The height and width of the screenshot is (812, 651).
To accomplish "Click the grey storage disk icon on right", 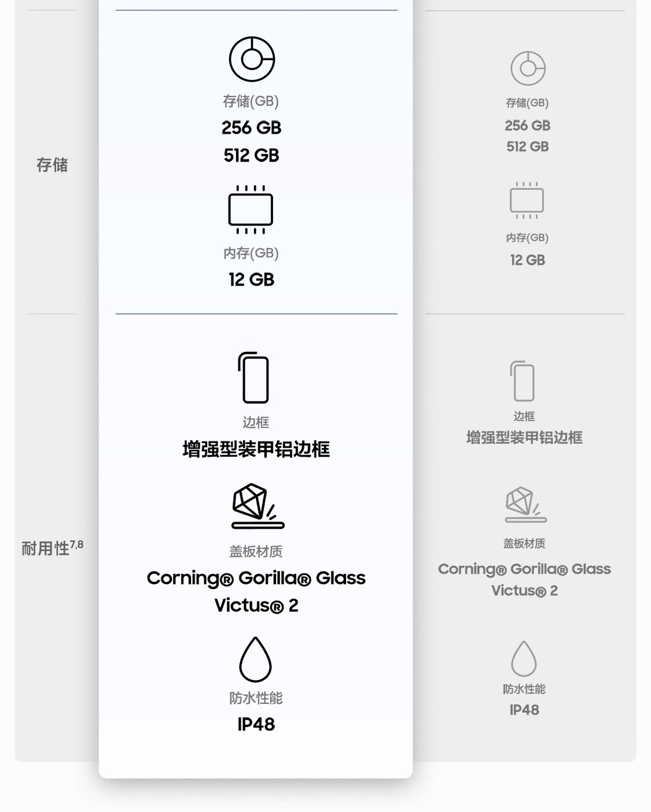I will 528,68.
